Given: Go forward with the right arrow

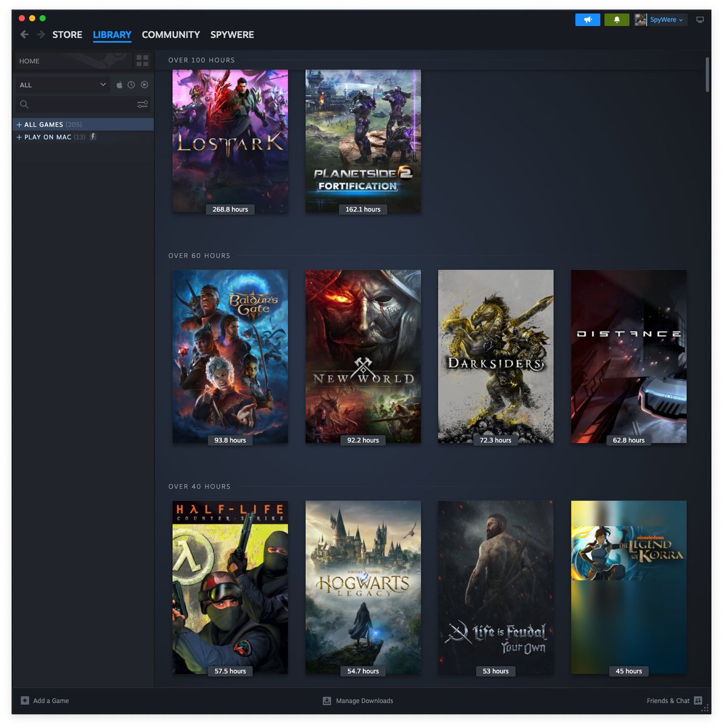Looking at the screenshot, I should coord(41,35).
